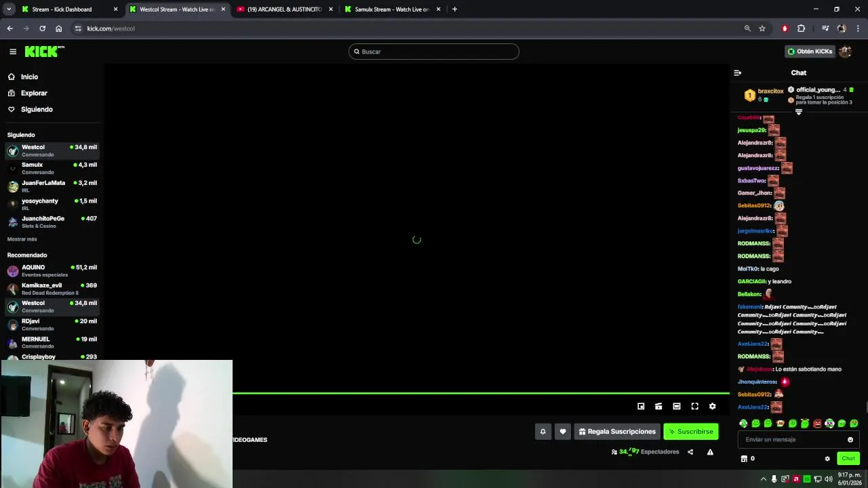Screen dimensions: 868x488
Task: Open Chrome three-dot menu
Action: (x=859, y=28)
